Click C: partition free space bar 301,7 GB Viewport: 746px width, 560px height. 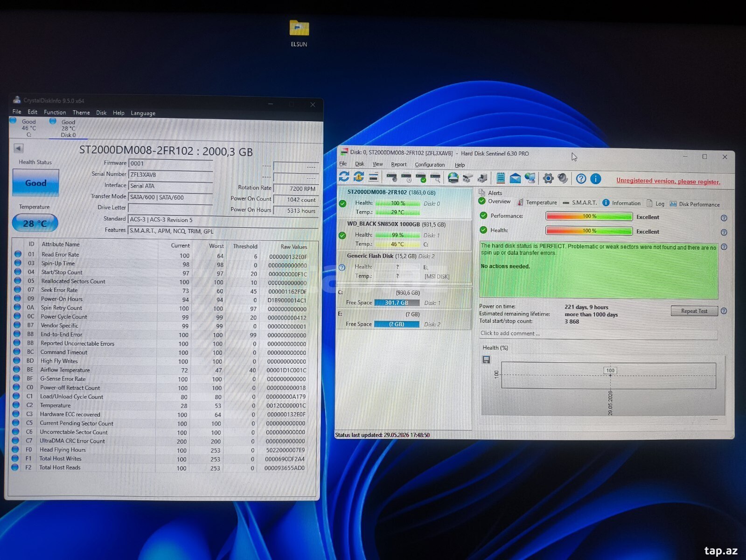[397, 302]
